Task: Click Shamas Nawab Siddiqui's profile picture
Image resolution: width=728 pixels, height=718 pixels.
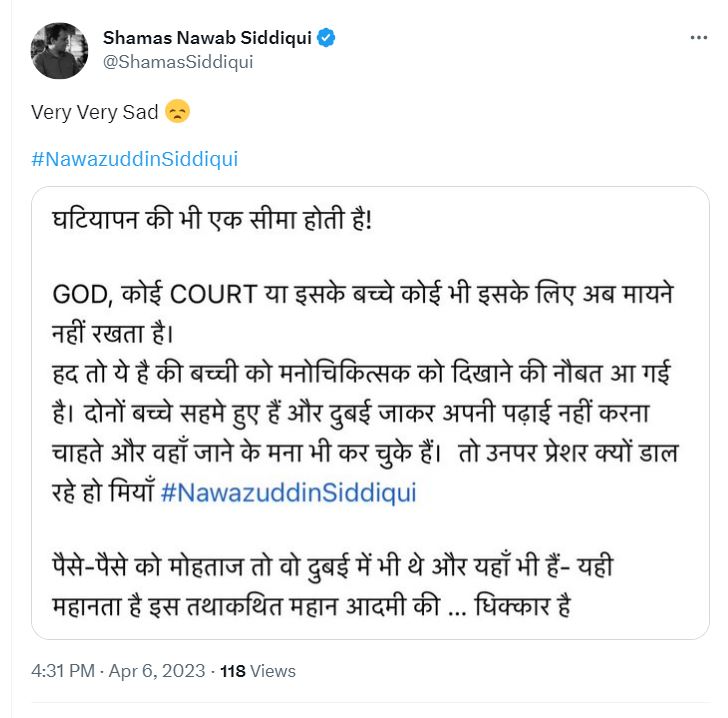Action: (x=59, y=50)
